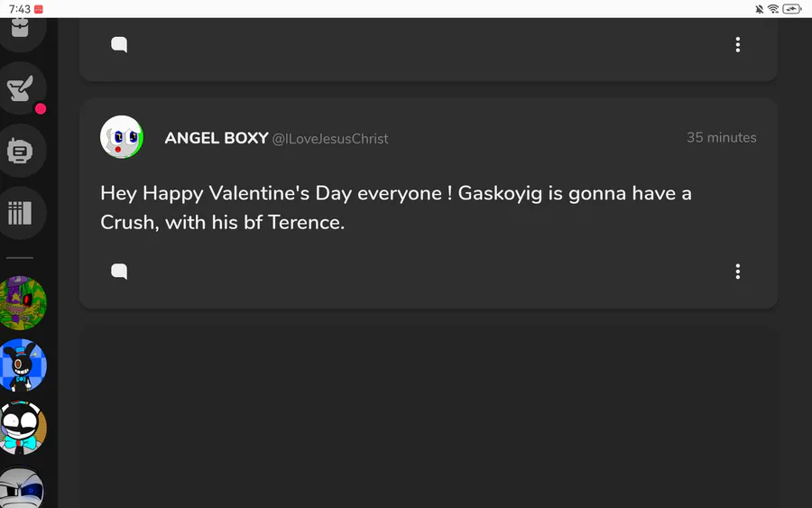The image size is (812, 508).
Task: Click comment icon on the top post
Action: [119, 44]
